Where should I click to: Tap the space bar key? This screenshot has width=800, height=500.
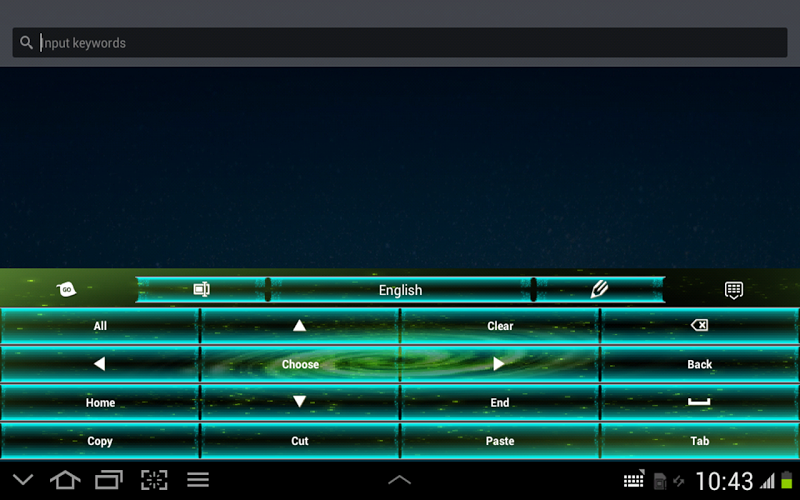[699, 402]
